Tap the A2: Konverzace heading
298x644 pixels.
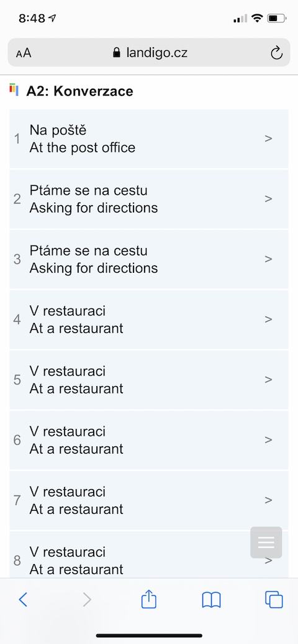coord(80,90)
